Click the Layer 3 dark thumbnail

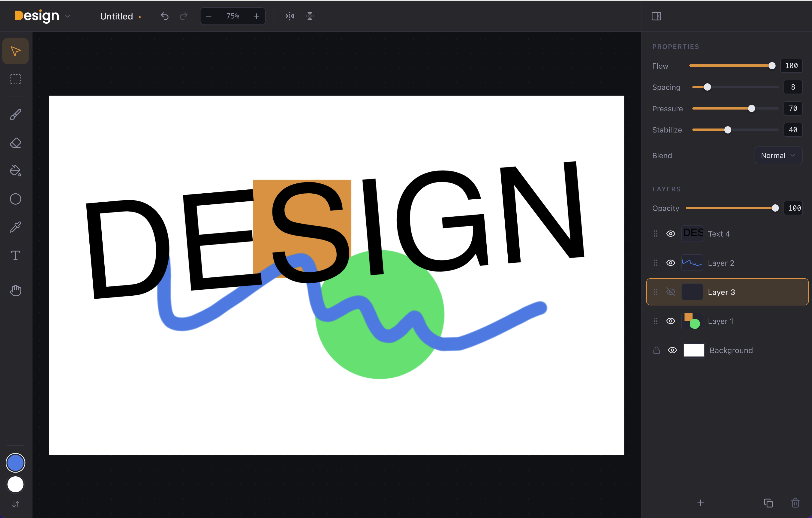click(x=692, y=292)
